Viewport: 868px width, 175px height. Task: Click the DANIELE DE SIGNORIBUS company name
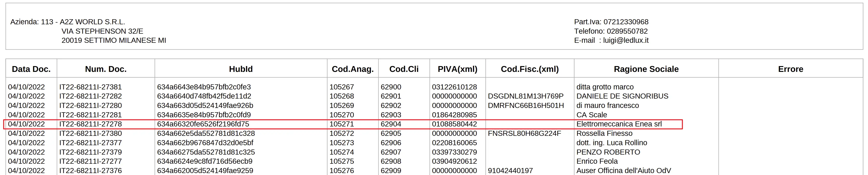[x=622, y=96]
